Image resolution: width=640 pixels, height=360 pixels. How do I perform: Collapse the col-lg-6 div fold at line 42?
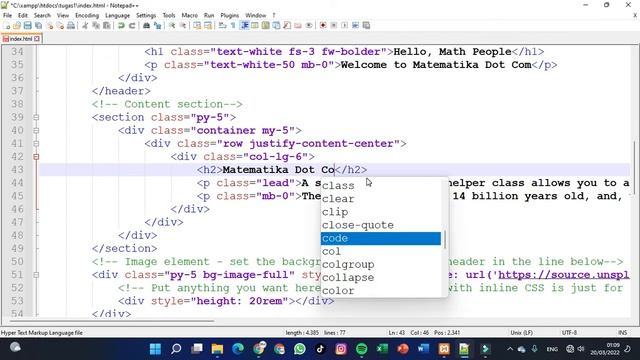click(x=36, y=157)
